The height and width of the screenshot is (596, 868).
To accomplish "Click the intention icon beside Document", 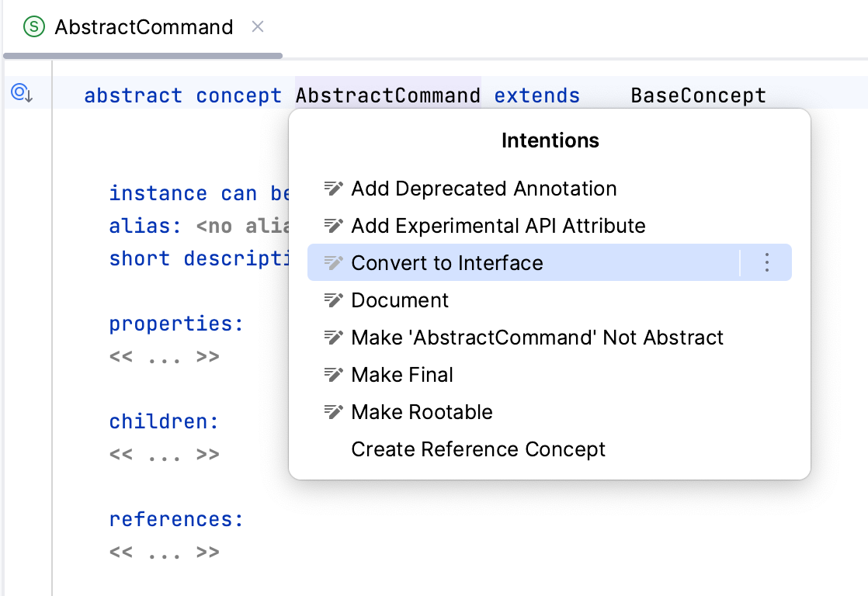I will 333,300.
